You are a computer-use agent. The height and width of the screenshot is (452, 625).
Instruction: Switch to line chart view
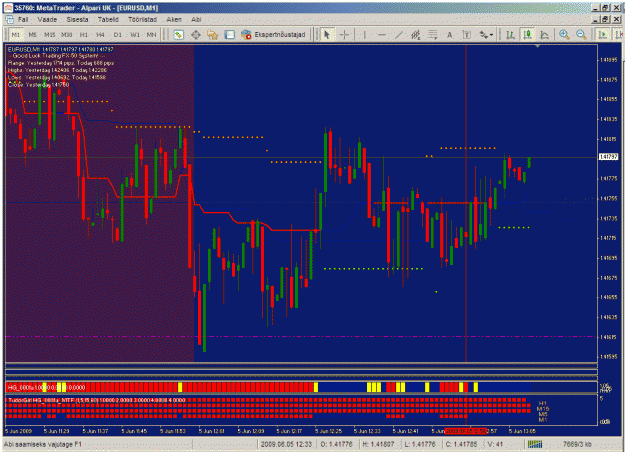[544, 35]
